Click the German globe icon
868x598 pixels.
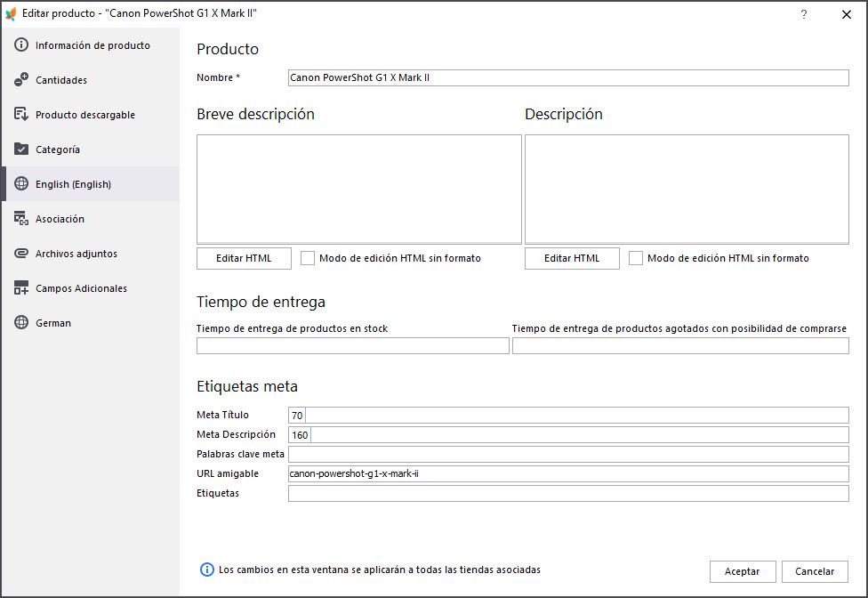point(21,322)
